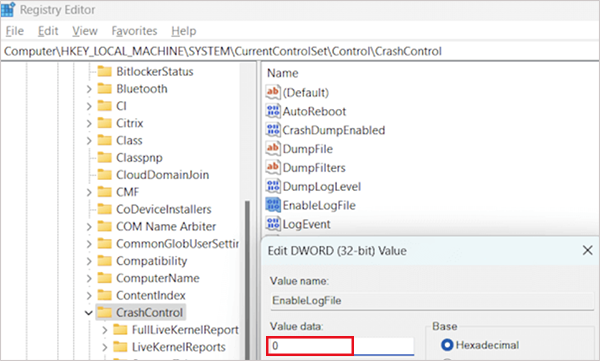Image resolution: width=600 pixels, height=361 pixels.
Task: Select the Hexadecimal base radio button
Action: coord(447,345)
